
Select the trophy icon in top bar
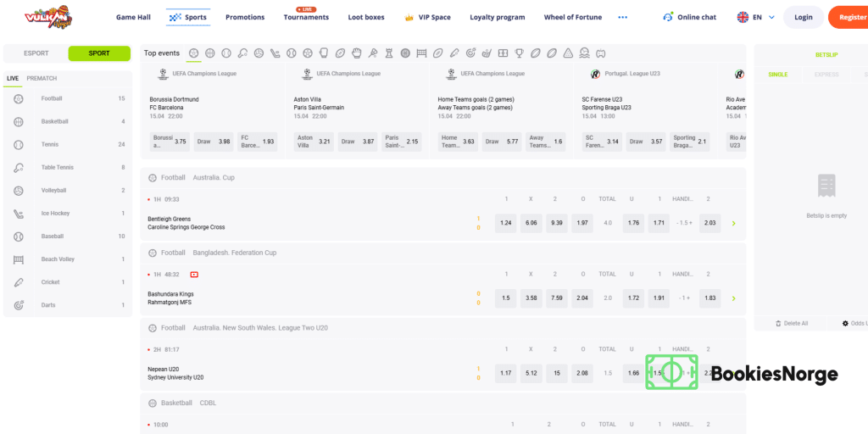coord(520,53)
